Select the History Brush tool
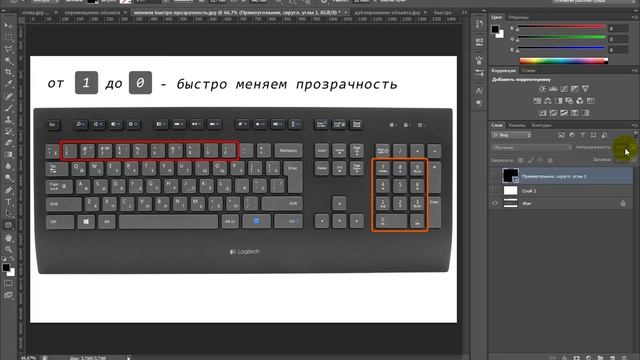 tap(8, 131)
